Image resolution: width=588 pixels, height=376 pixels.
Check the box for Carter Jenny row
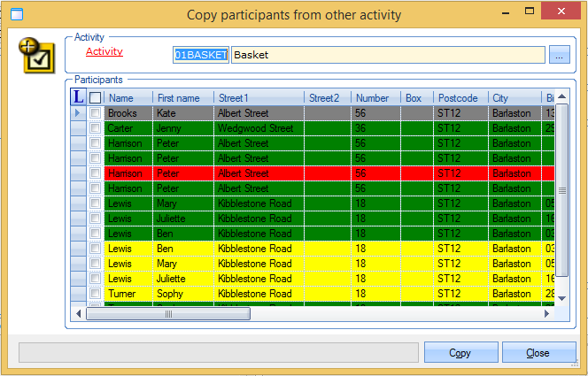coord(95,128)
